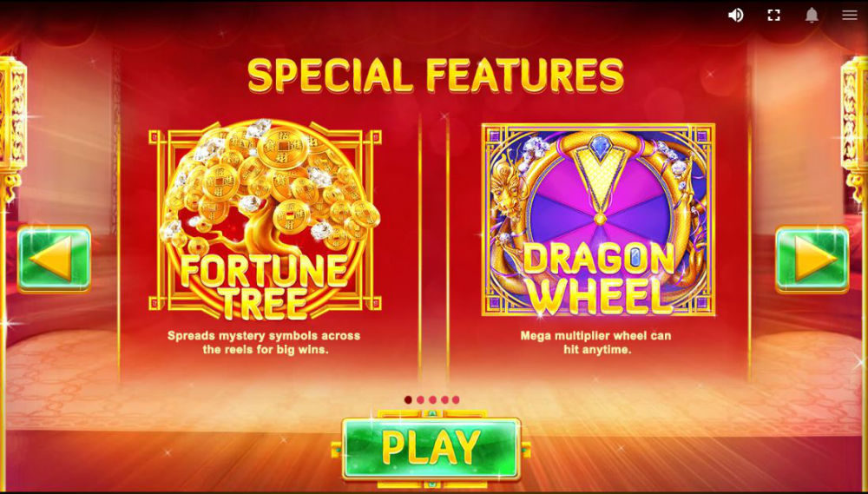Click the Special Features heading
This screenshot has height=494, width=868.
point(435,76)
